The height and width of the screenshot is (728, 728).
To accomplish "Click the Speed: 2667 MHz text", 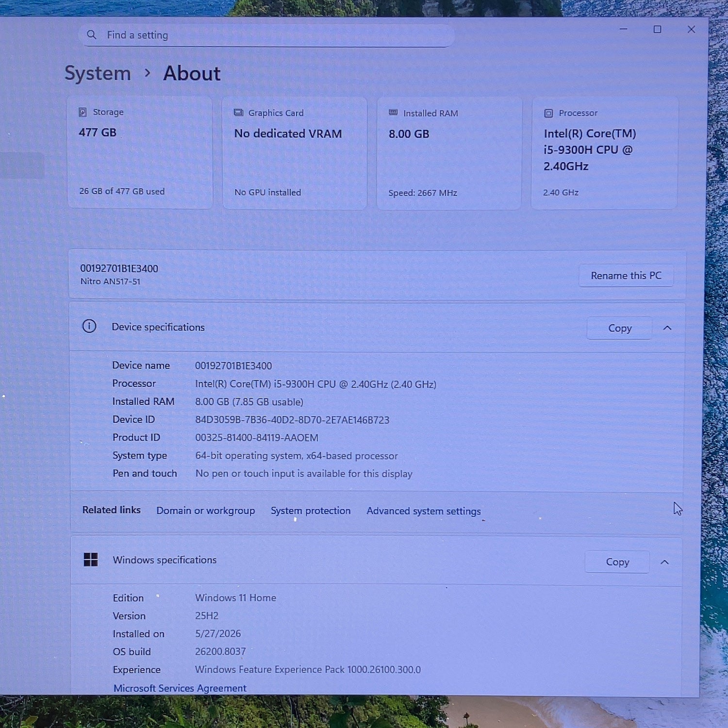I will click(x=423, y=193).
